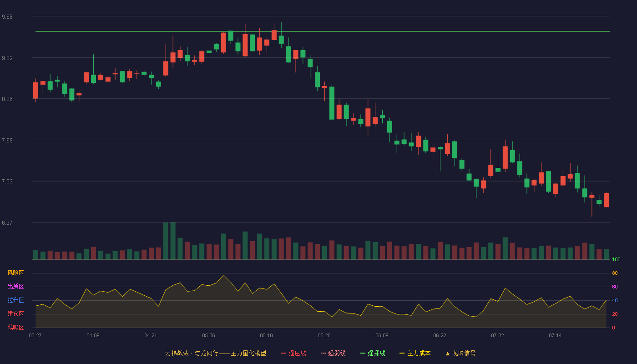Click the 出货区 zone label
637x364 pixels.
tap(15, 287)
